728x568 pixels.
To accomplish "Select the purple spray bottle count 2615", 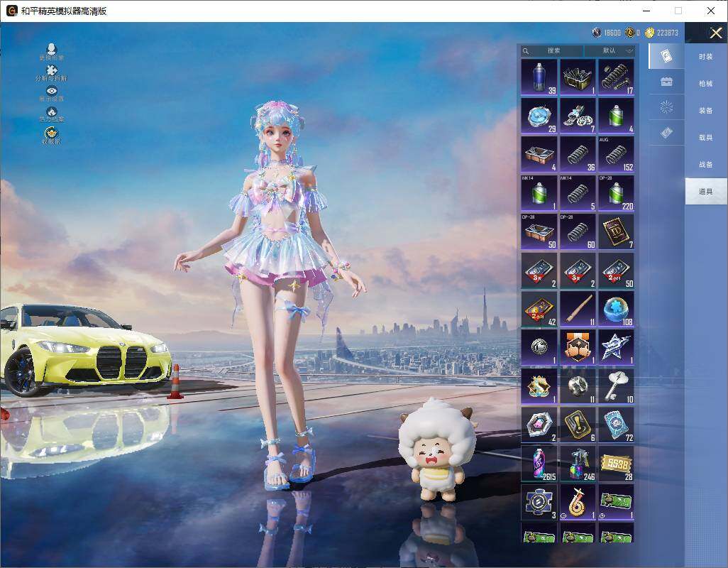I will click(539, 464).
